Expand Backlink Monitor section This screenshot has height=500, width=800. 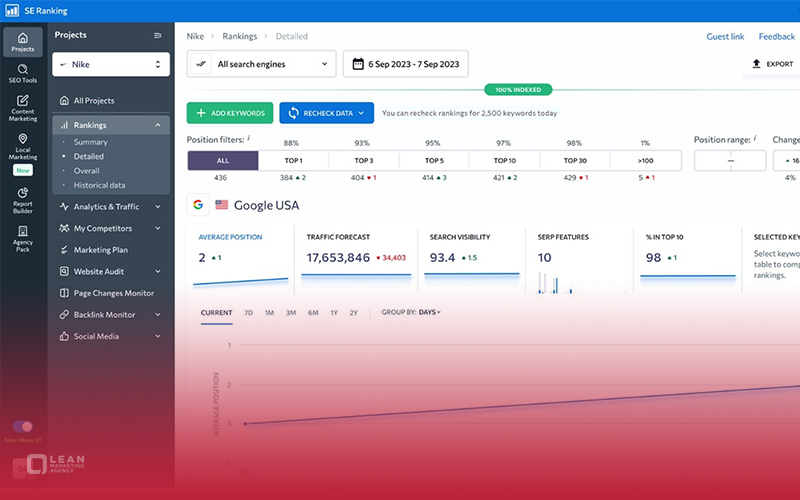pyautogui.click(x=158, y=315)
